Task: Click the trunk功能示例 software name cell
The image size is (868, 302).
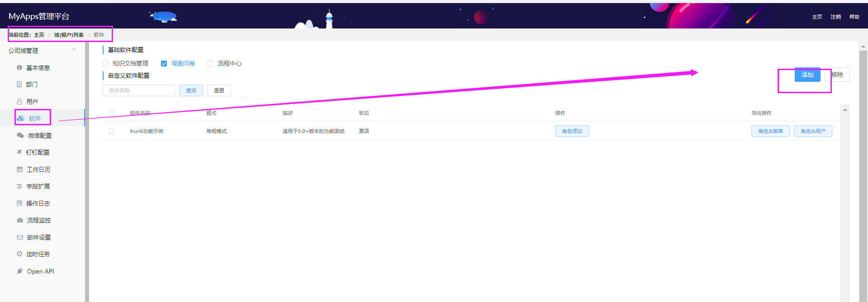Action: (146, 131)
